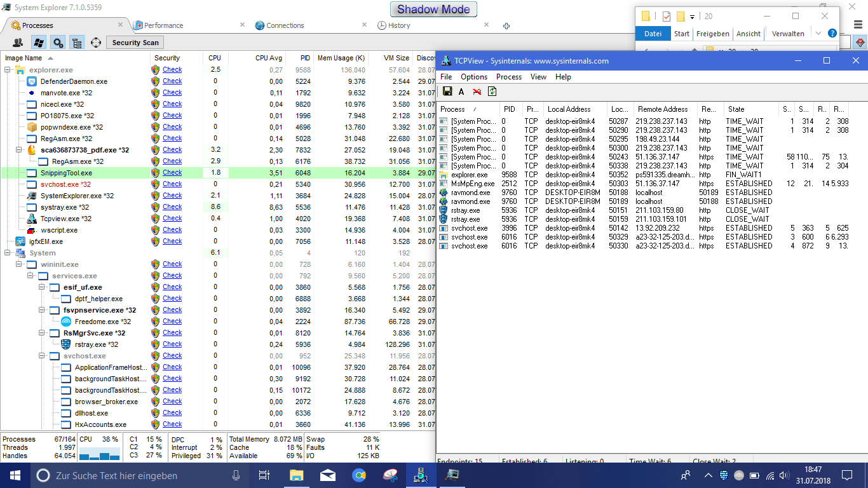This screenshot has height=488, width=868.
Task: Collapse the System tree node
Action: coord(8,253)
